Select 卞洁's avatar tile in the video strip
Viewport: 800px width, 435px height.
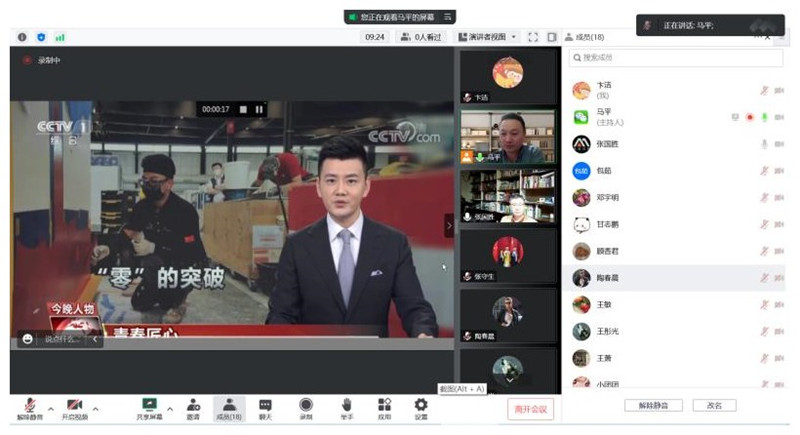coord(508,77)
